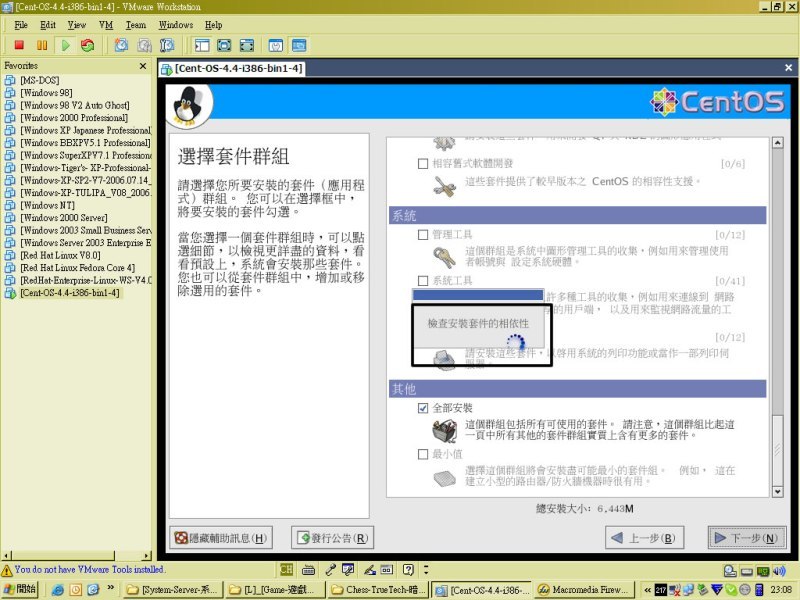Viewport: 800px width, 600px height.
Task: Toggle the Favorites sidebar view icon
Action: (x=202, y=45)
